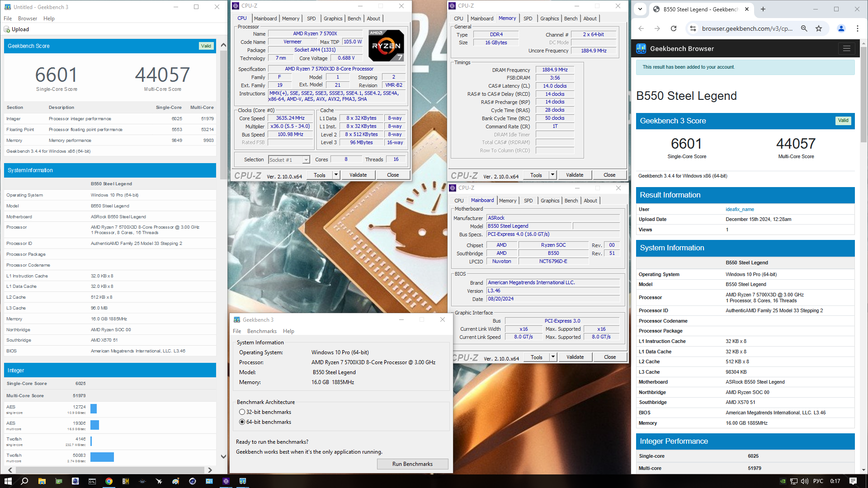Switch to Bench tab in the Mainboard window
The image size is (868, 488).
(x=571, y=201)
